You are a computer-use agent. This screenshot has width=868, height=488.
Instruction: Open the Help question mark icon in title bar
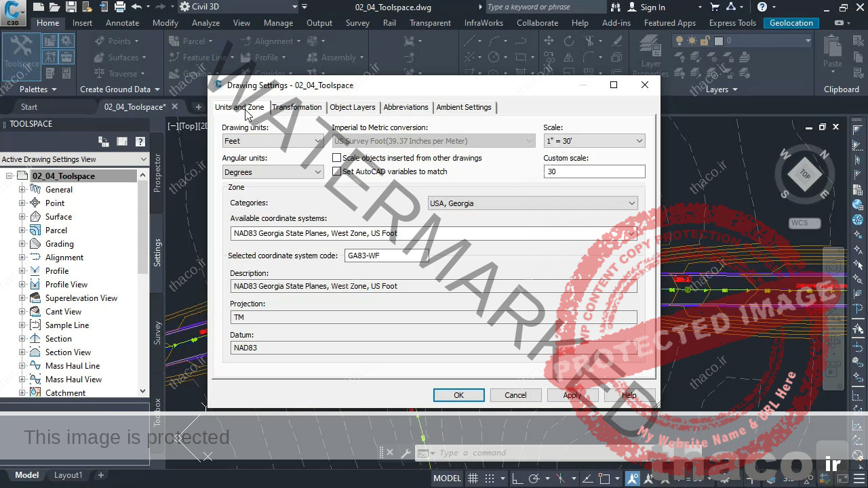pyautogui.click(x=762, y=7)
